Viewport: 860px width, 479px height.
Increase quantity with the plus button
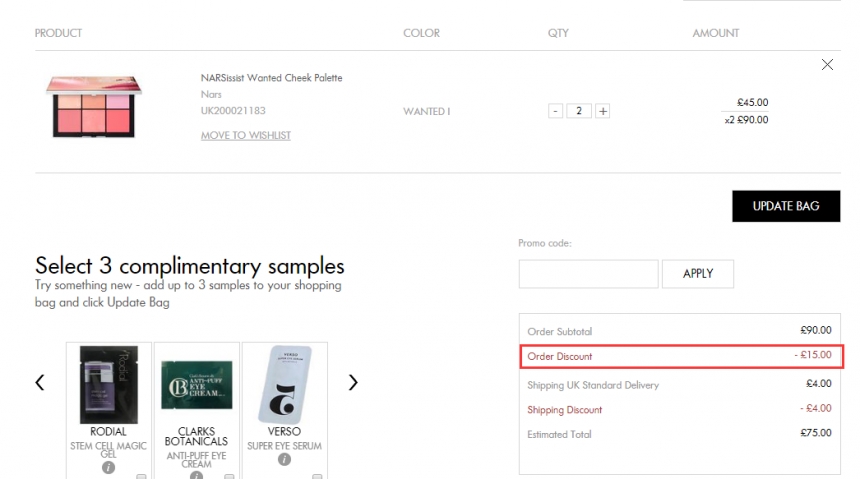(603, 111)
